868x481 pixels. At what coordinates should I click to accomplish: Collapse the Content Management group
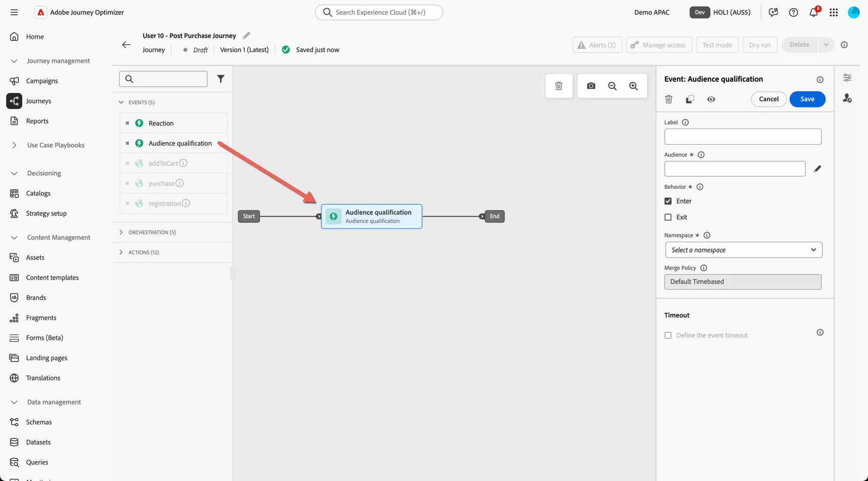coord(14,237)
